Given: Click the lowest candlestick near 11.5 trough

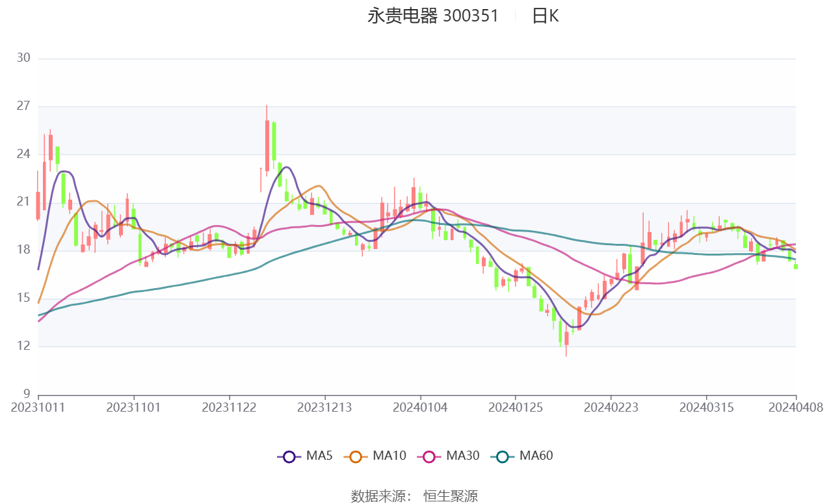Looking at the screenshot, I should pos(566,341).
